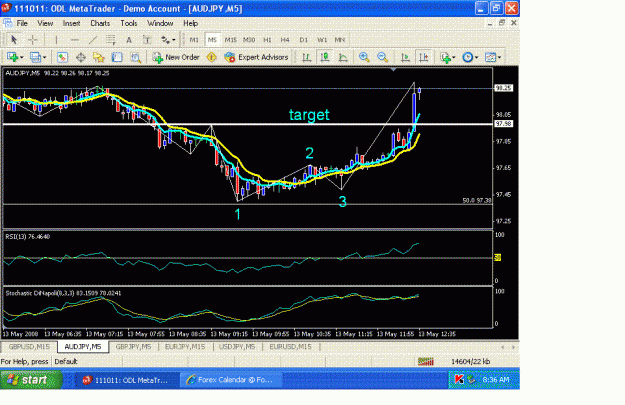Switch chart to line chart style
This screenshot has height=405, width=625.
pyautogui.click(x=343, y=57)
